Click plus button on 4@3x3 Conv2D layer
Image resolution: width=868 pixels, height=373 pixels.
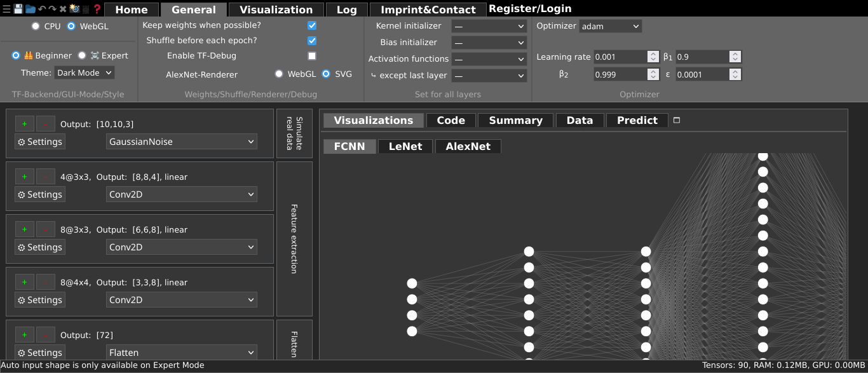click(24, 177)
